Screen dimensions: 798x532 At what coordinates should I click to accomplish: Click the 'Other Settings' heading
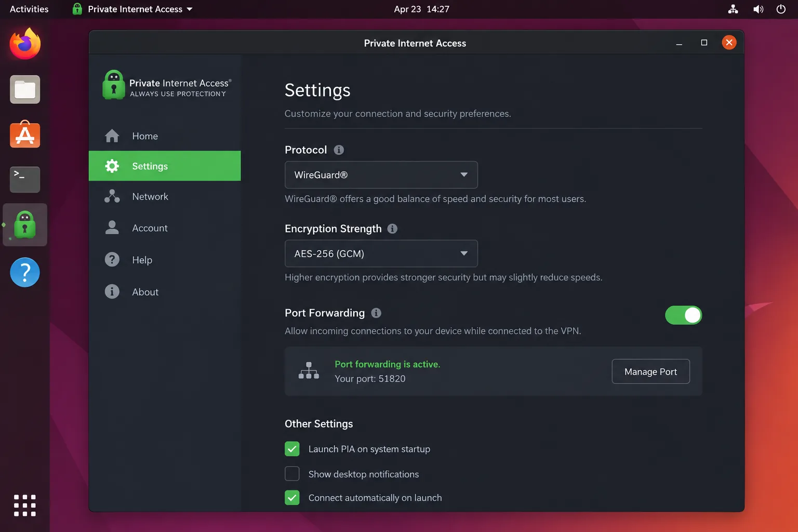[318, 423]
